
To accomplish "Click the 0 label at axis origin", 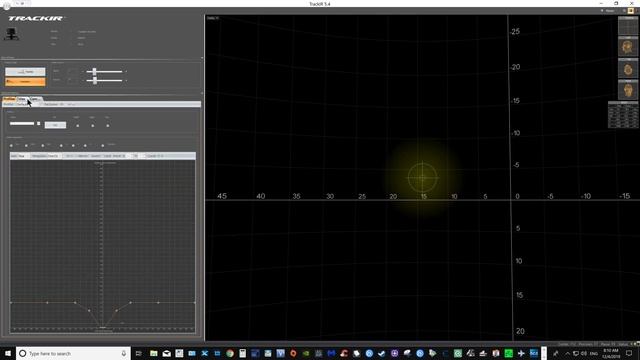I will 517,196.
